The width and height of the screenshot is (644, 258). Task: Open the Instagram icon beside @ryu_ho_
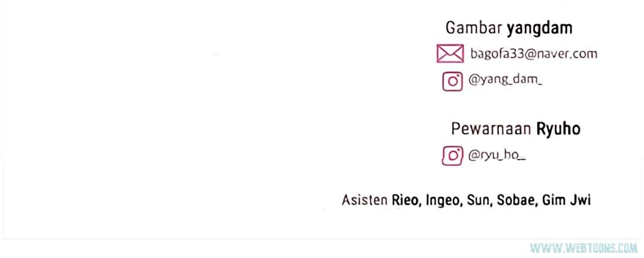tap(452, 155)
